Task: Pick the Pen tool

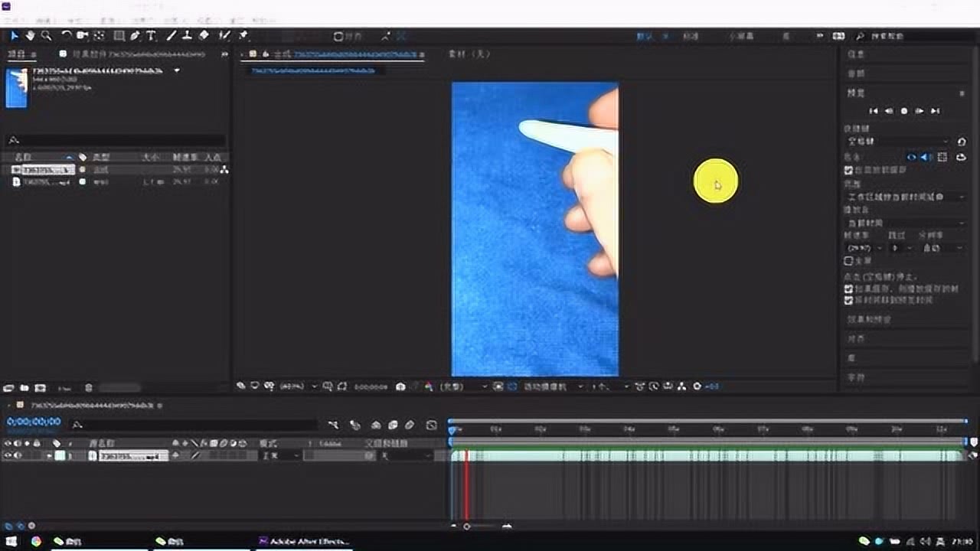Action: tap(135, 35)
